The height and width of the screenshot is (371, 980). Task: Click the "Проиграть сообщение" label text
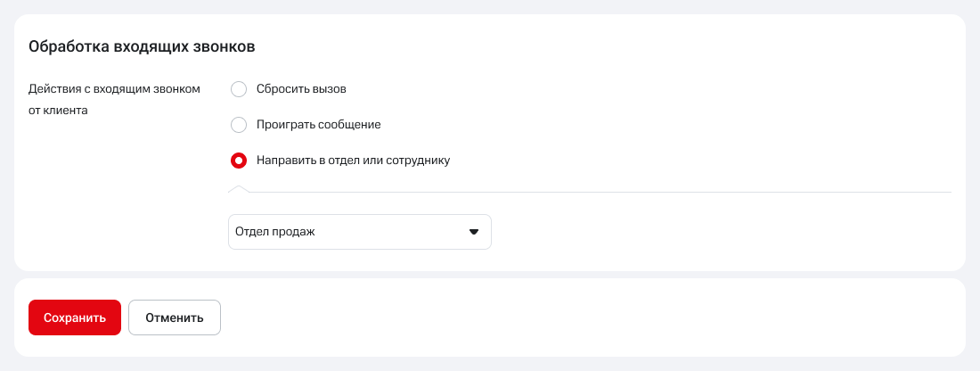pyautogui.click(x=318, y=125)
